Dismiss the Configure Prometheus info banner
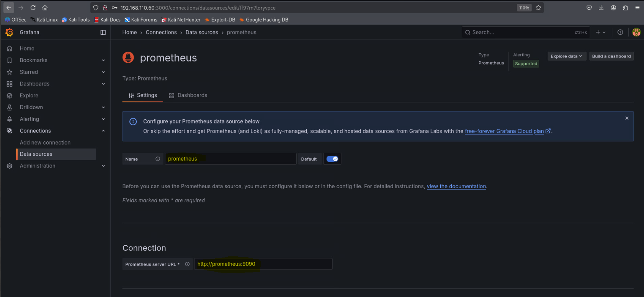The width and height of the screenshot is (644, 297). pos(627,118)
